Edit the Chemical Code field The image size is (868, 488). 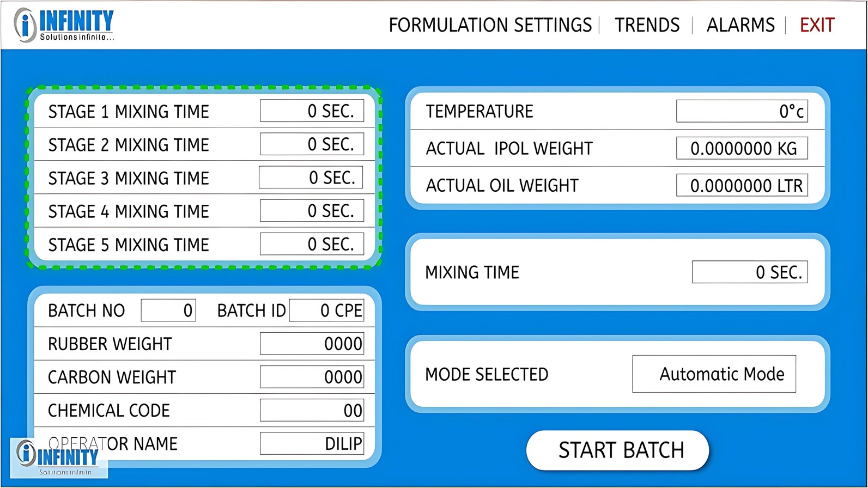312,410
